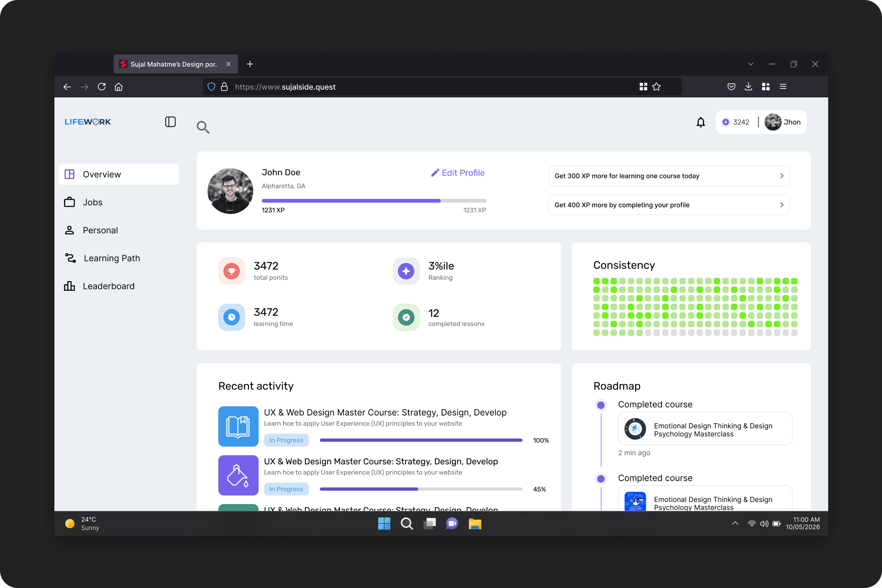Bookmark page with the star icon

click(656, 87)
